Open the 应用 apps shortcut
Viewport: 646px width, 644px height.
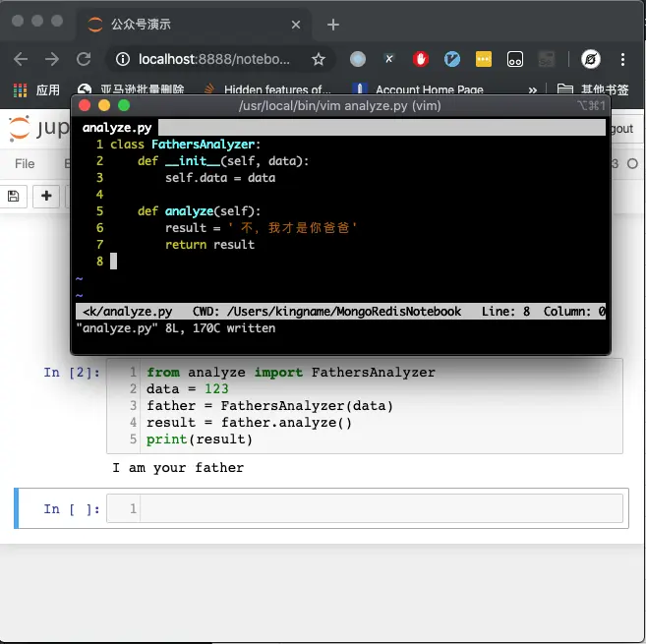pos(36,89)
